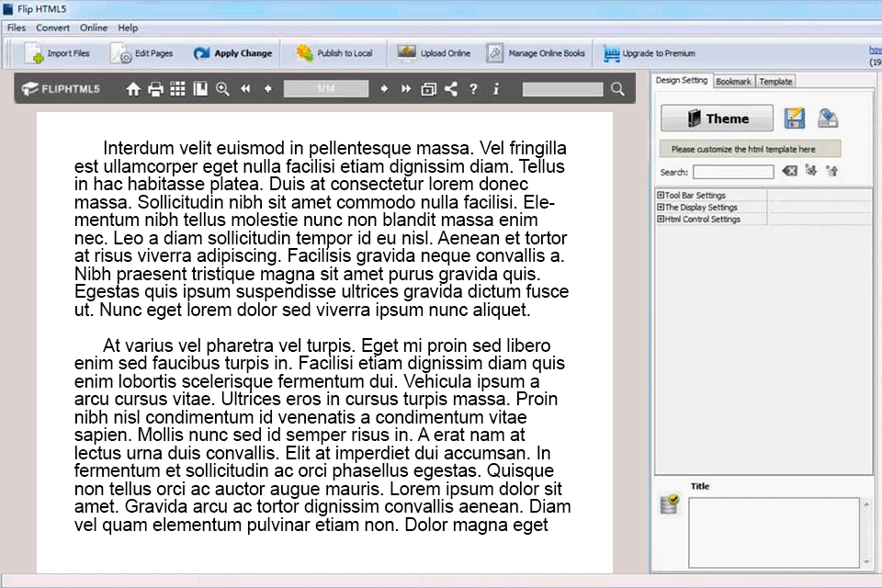Image resolution: width=882 pixels, height=588 pixels.
Task: Switch to Template tab
Action: (775, 82)
